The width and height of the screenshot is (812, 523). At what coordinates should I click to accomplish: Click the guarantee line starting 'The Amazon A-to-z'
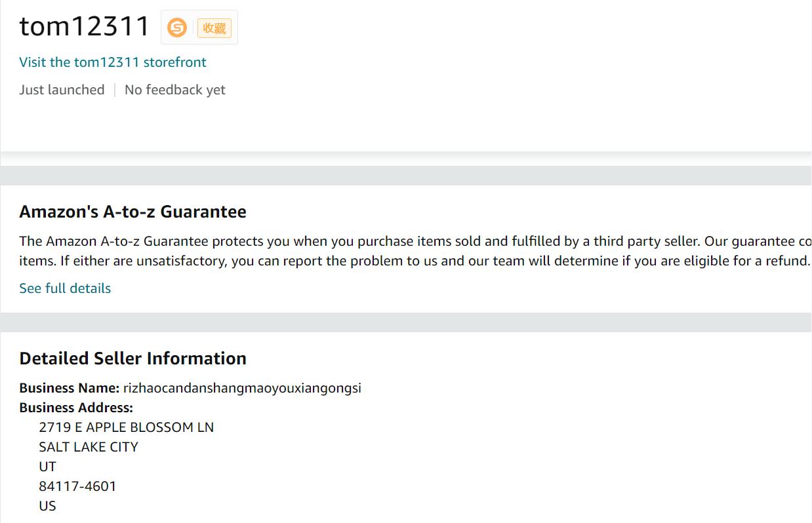(415, 241)
